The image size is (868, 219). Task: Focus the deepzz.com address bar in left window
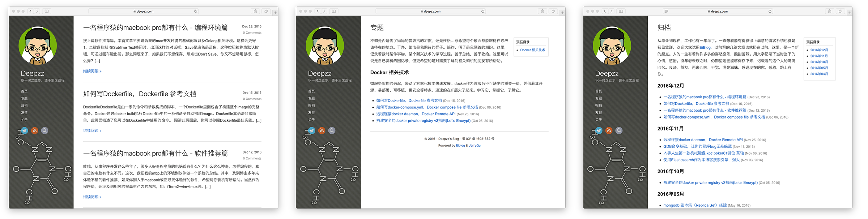[x=145, y=11]
